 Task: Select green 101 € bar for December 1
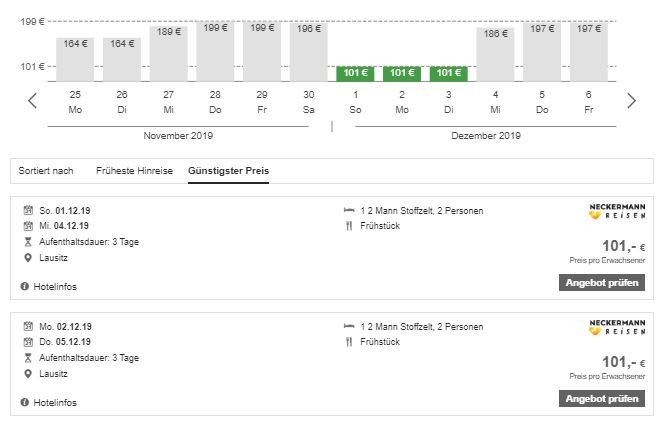[x=355, y=73]
